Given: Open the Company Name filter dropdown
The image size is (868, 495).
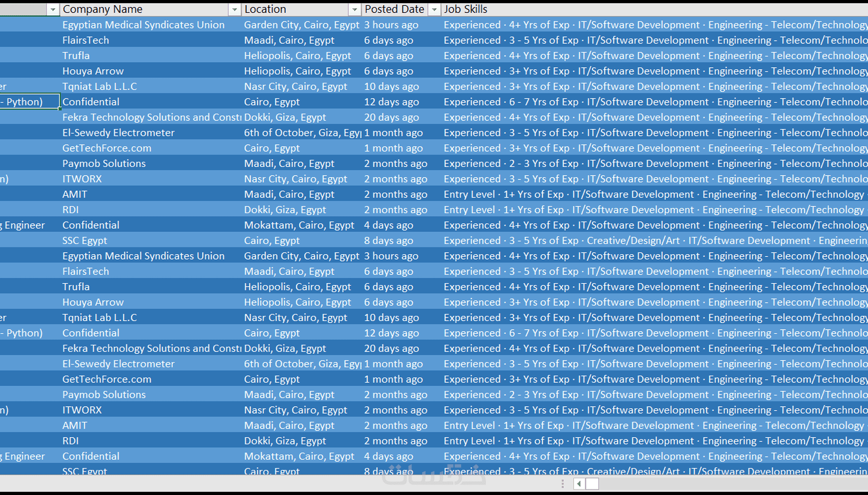Looking at the screenshot, I should 234,10.
